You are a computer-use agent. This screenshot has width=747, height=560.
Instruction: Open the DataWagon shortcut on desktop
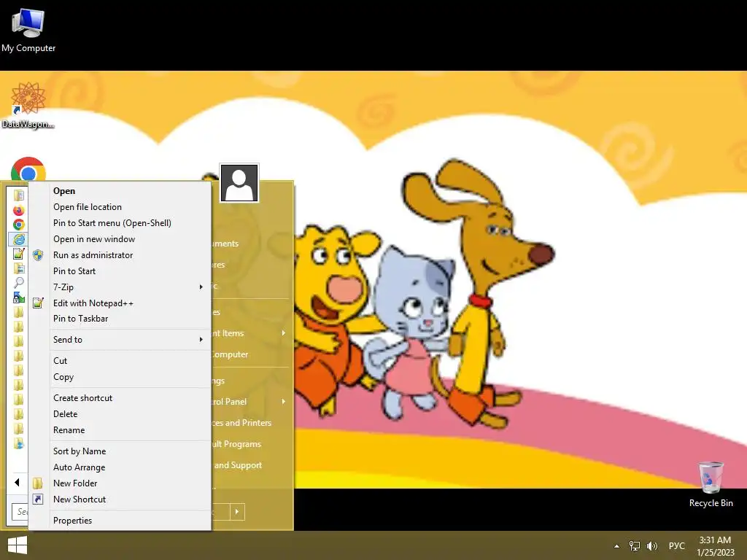coord(28,105)
